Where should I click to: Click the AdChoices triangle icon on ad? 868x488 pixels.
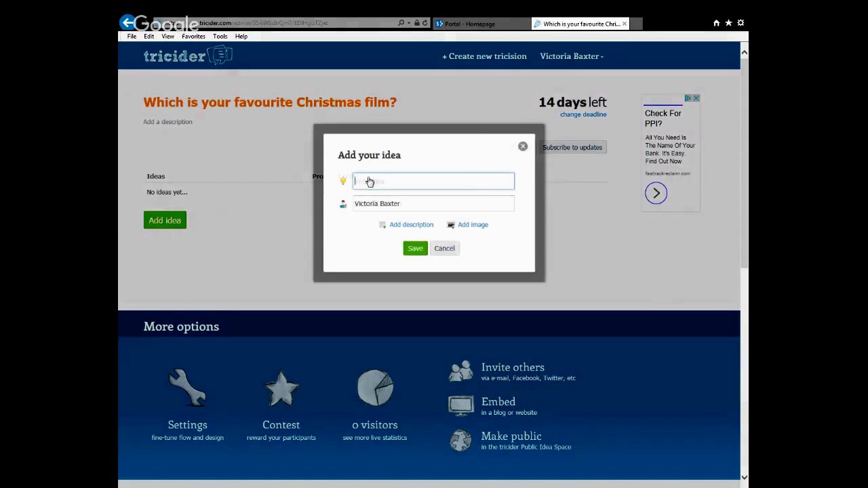tap(688, 98)
